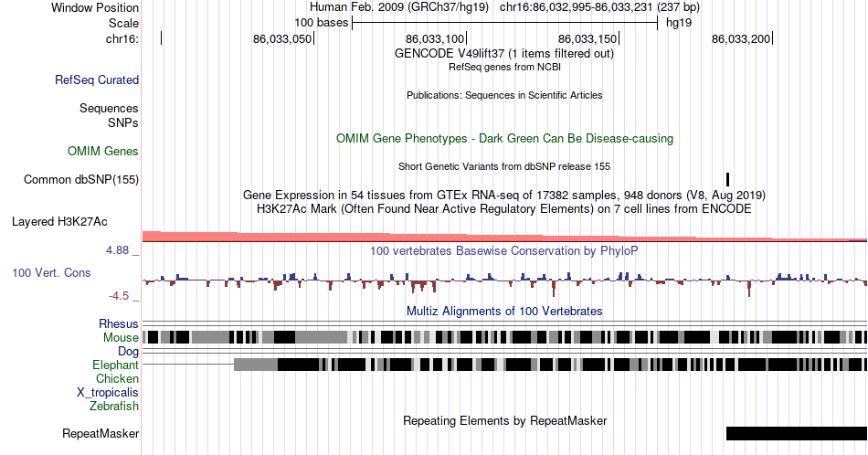868x455 pixels.
Task: Click the Elephant Multiz alignment bar
Action: (x=550, y=365)
